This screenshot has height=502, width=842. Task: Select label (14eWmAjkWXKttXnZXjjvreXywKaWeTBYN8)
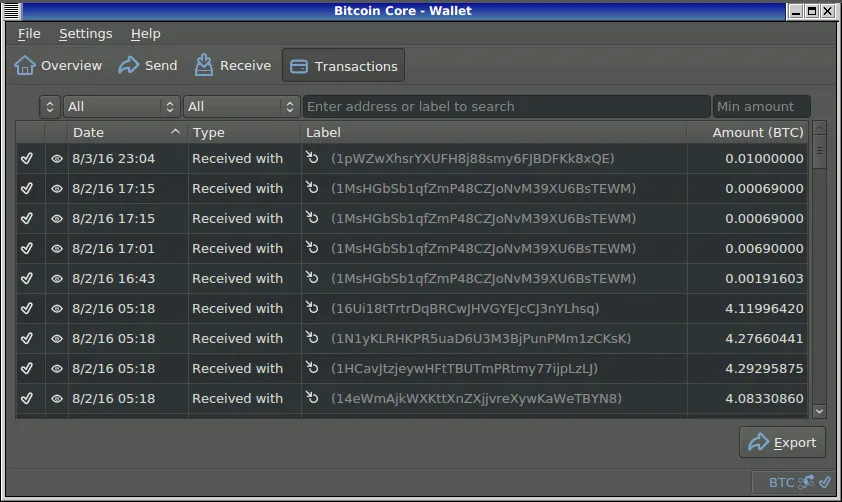click(x=476, y=398)
